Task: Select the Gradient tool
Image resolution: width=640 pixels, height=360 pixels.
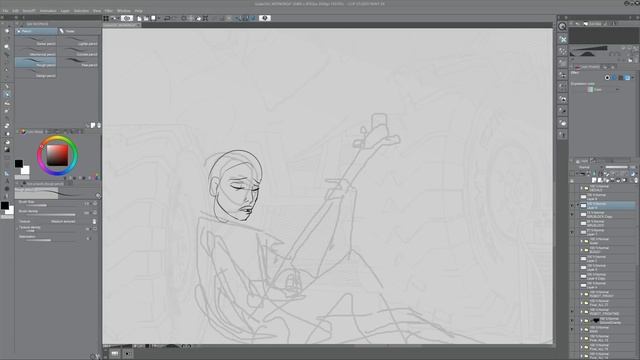Action: 7,149
